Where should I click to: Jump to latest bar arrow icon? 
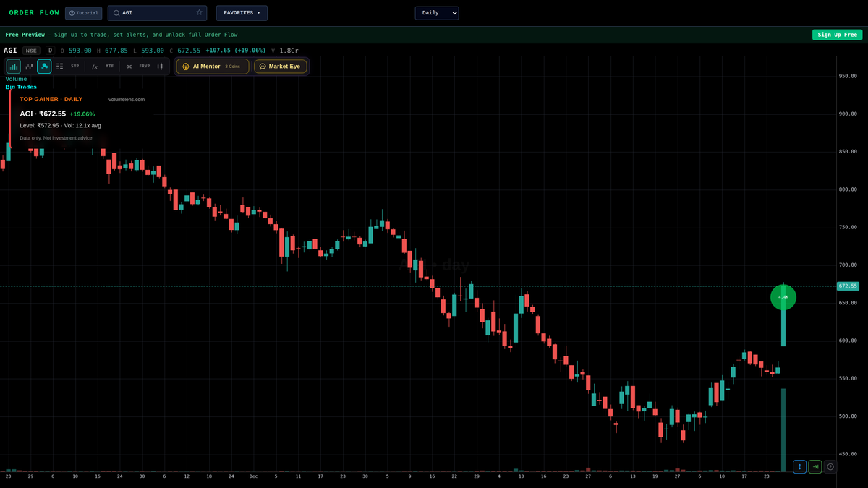coord(815,467)
